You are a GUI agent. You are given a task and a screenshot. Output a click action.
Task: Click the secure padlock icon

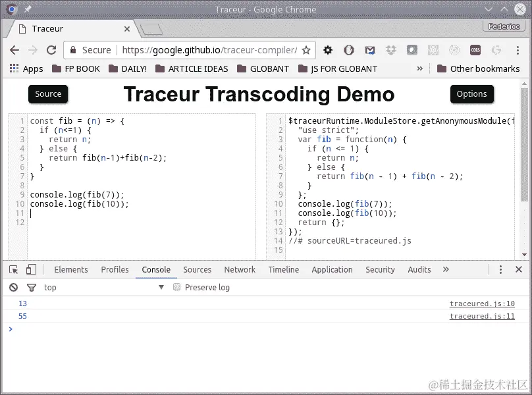click(73, 50)
